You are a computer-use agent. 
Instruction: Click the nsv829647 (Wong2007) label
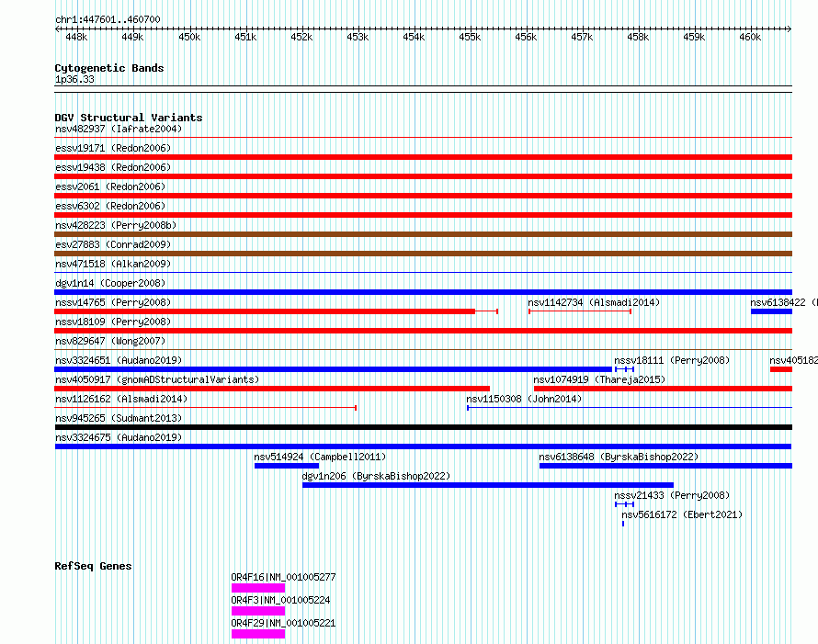[110, 341]
